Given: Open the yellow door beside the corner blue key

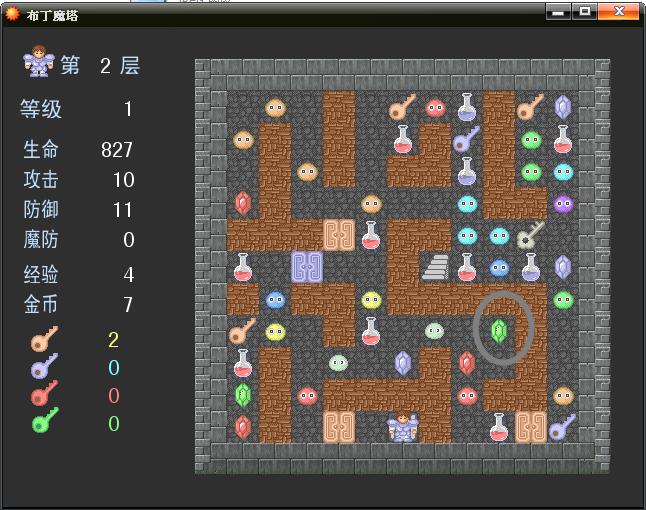Looking at the screenshot, I should (531, 428).
